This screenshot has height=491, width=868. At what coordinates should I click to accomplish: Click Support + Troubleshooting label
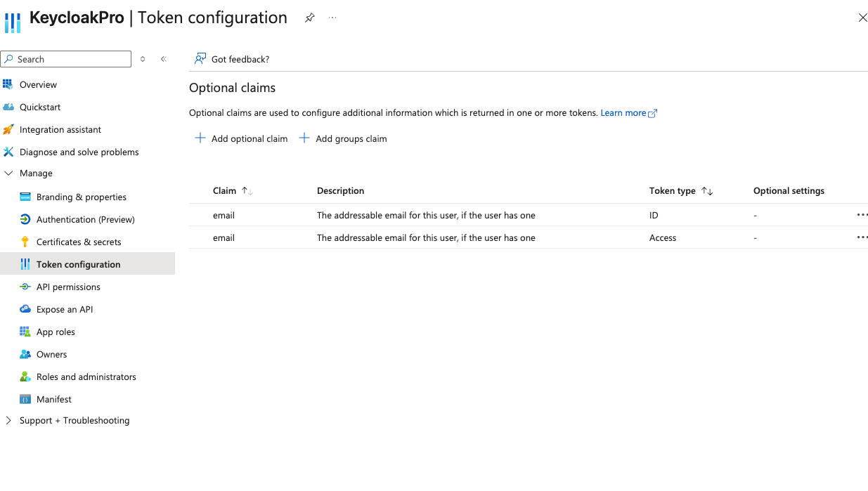coord(75,420)
